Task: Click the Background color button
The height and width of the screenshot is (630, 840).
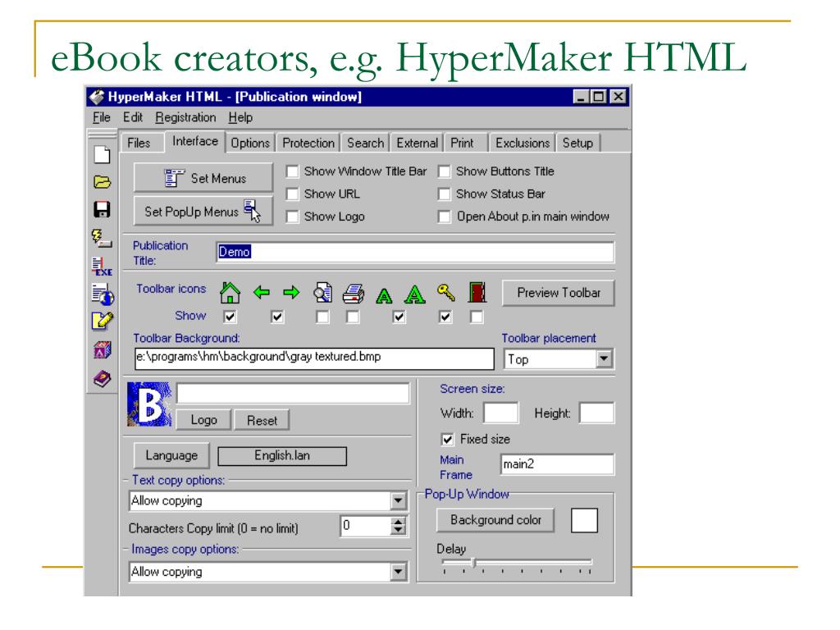Action: [495, 520]
